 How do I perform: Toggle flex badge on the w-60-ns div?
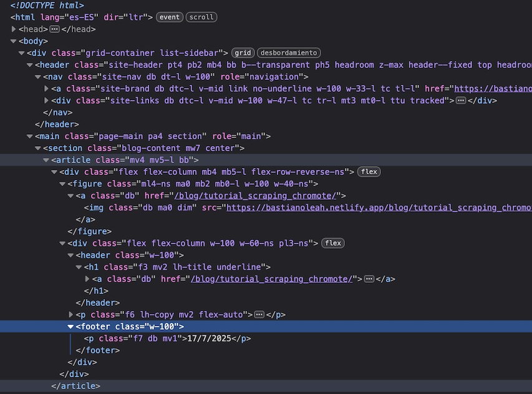333,243
